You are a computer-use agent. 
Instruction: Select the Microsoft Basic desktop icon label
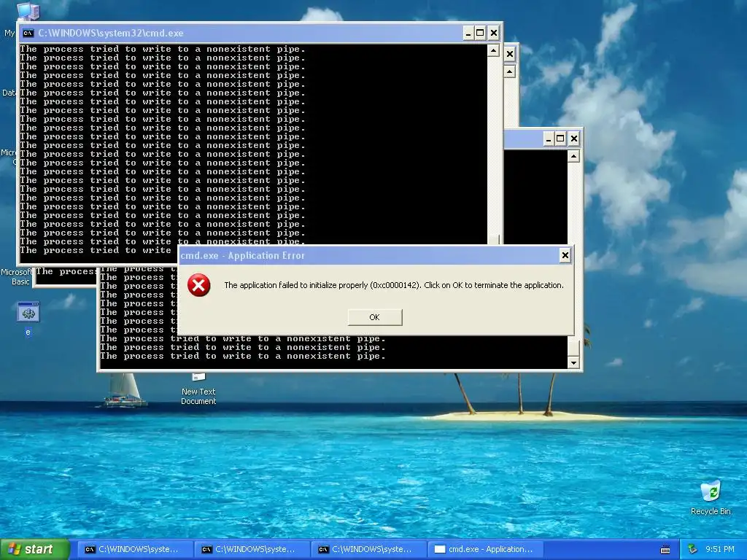17,276
